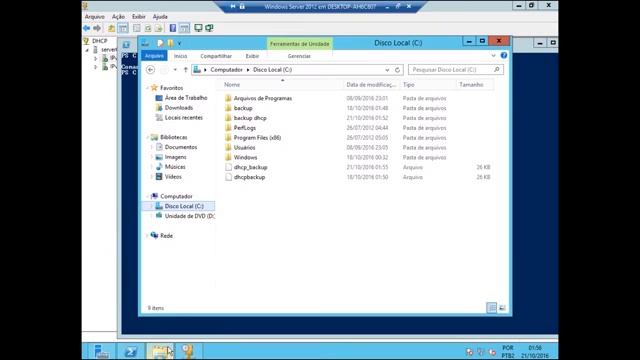
Task: Collapse Computador group in navigation pane
Action: (147, 196)
